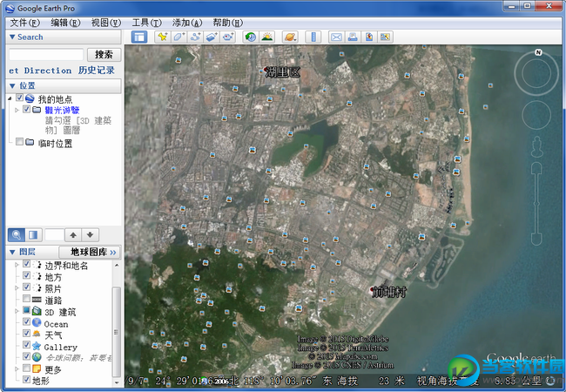566x392 pixels.
Task: Toggle the sidebar panel toolbar button
Action: tap(138, 37)
